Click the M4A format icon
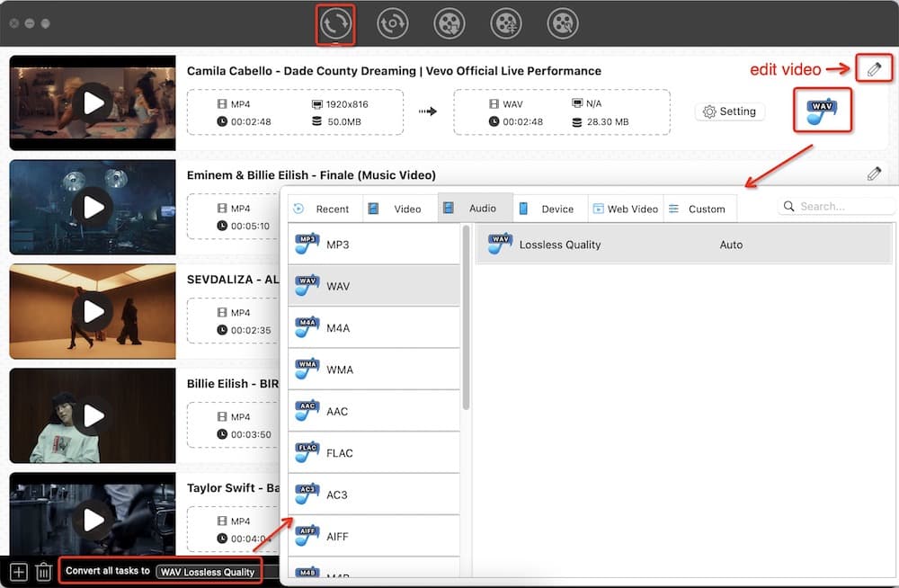899x588 pixels. point(307,327)
